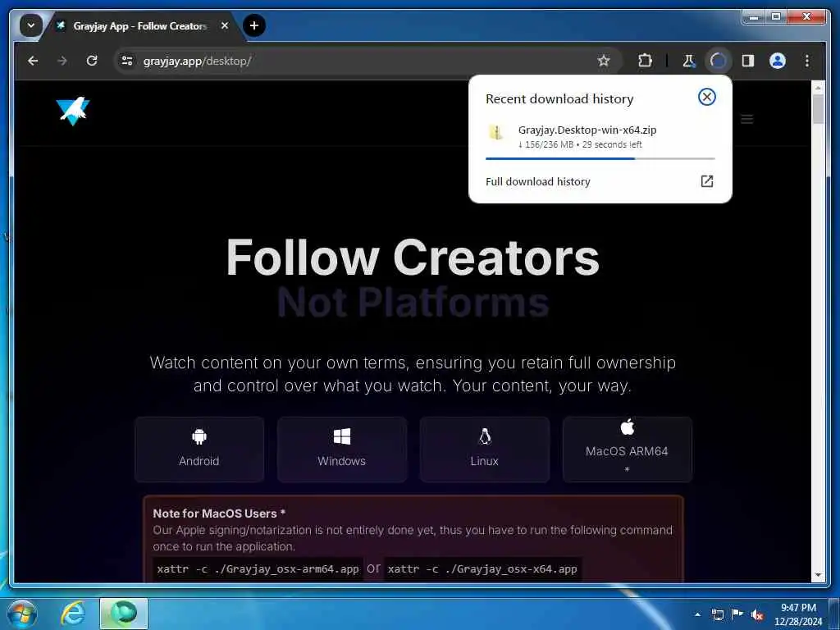The height and width of the screenshot is (630, 840).
Task: Open Chrome Labs flask icon
Action: pos(688,61)
